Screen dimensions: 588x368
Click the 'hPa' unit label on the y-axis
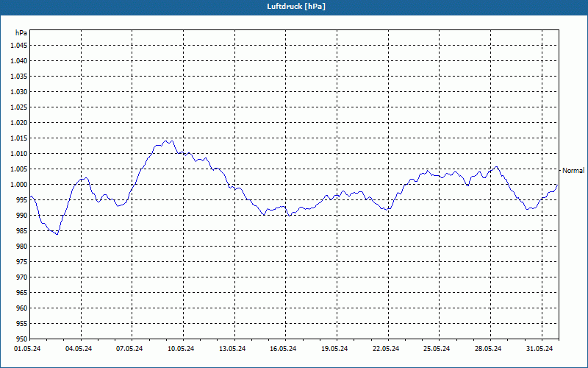click(x=21, y=33)
